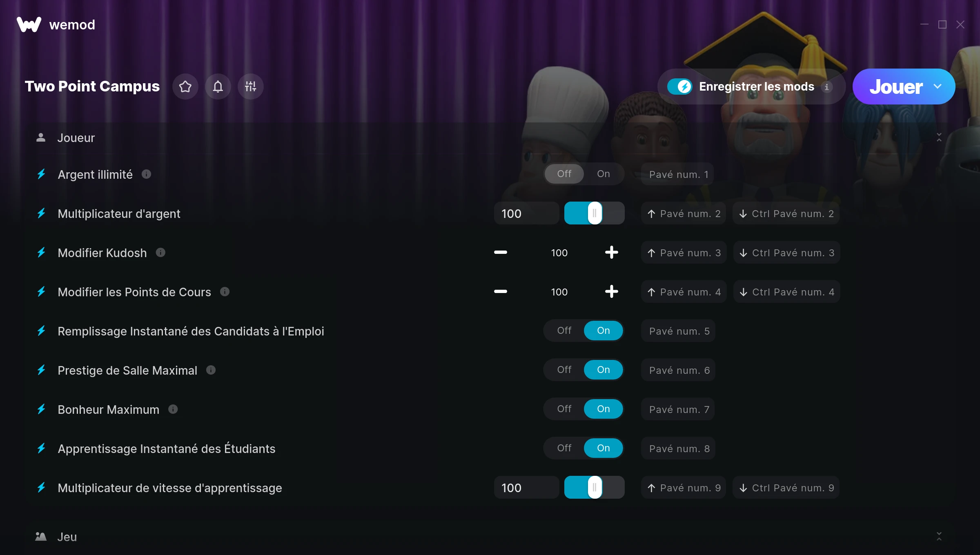Show info icon beside Bonheur Maximum
This screenshot has height=555, width=980.
173,409
